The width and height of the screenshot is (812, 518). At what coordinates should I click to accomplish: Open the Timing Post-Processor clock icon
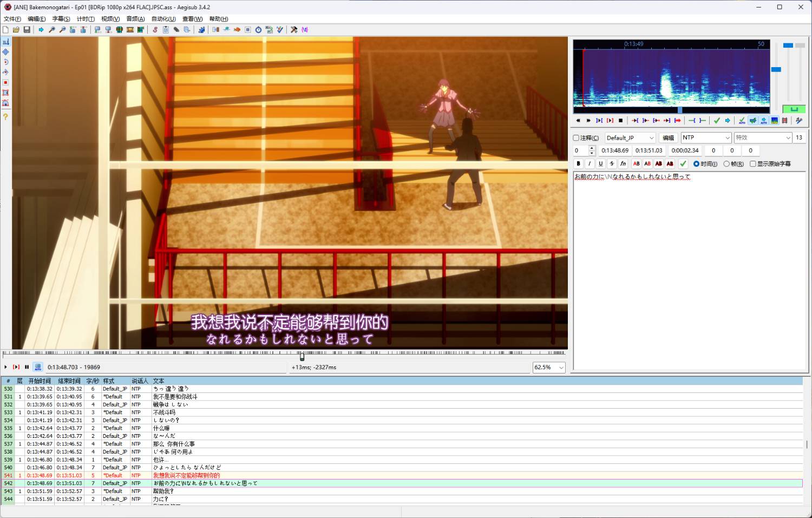pos(258,30)
